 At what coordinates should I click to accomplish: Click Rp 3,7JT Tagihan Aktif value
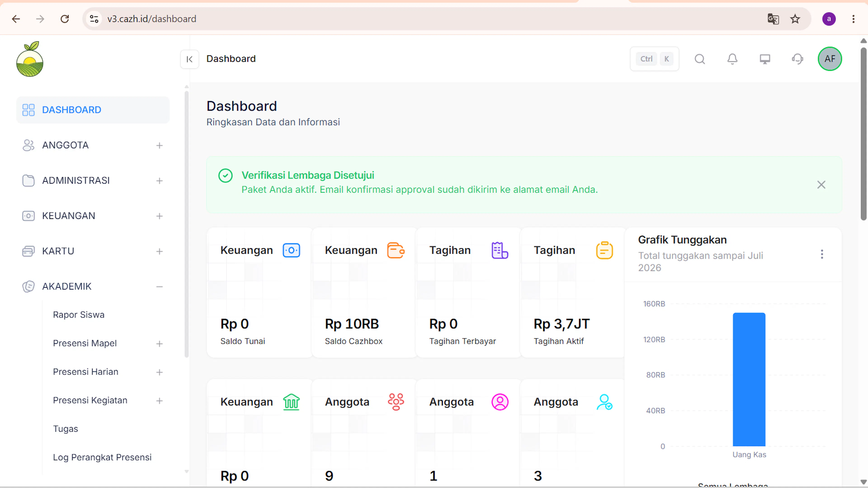[x=561, y=324]
